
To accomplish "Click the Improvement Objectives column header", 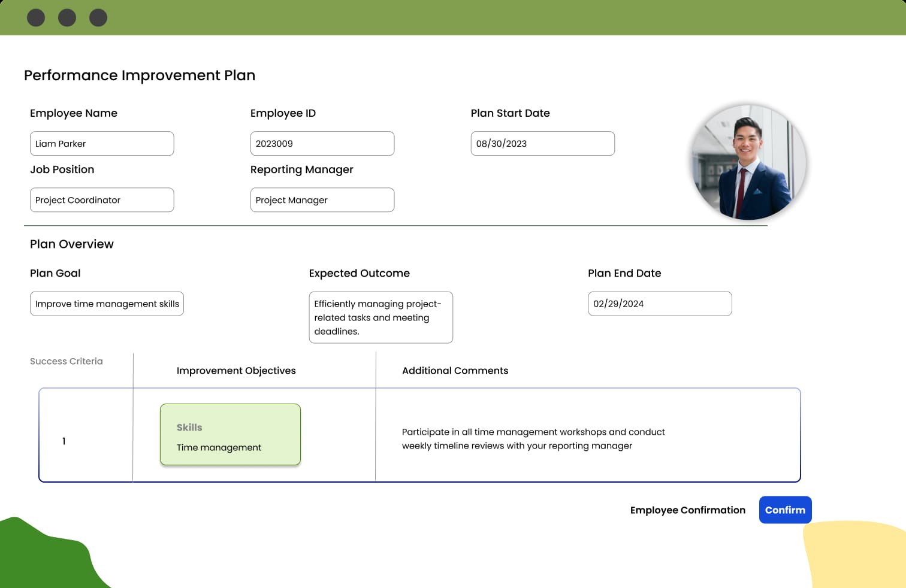I will pyautogui.click(x=236, y=371).
